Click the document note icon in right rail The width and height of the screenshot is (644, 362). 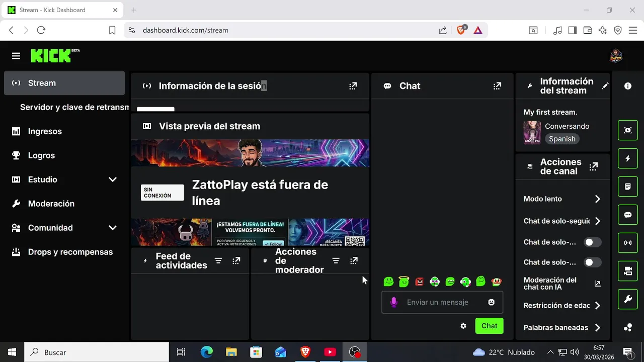pyautogui.click(x=628, y=187)
